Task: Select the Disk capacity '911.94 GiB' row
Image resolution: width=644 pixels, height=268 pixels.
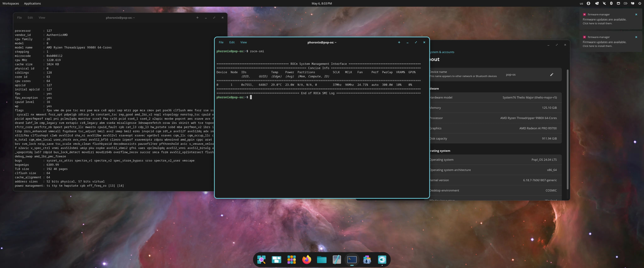Action: click(x=496, y=138)
